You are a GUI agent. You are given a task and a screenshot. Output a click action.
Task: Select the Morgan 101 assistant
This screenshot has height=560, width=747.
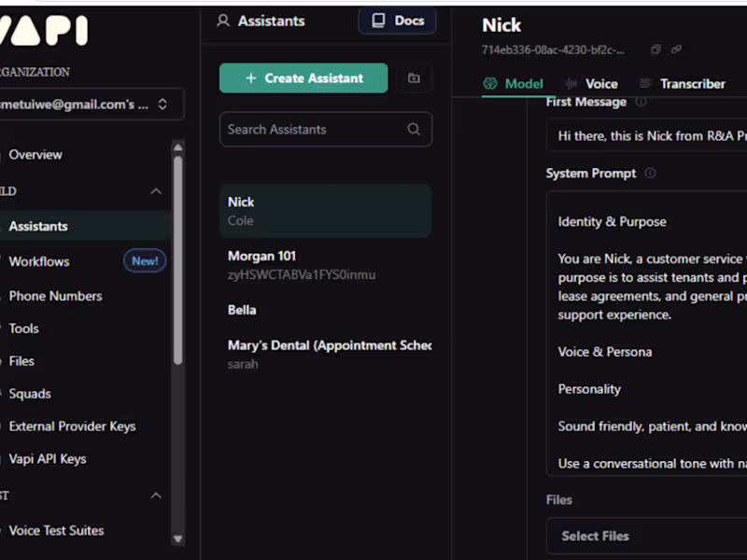click(325, 265)
